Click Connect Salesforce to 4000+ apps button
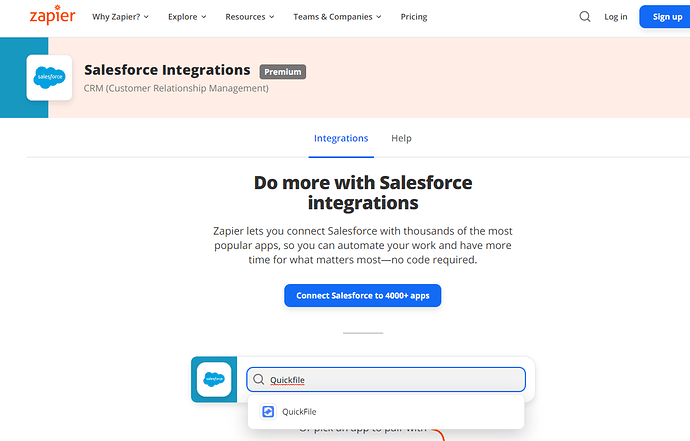Screen dimensions: 690x441 [x=363, y=296]
